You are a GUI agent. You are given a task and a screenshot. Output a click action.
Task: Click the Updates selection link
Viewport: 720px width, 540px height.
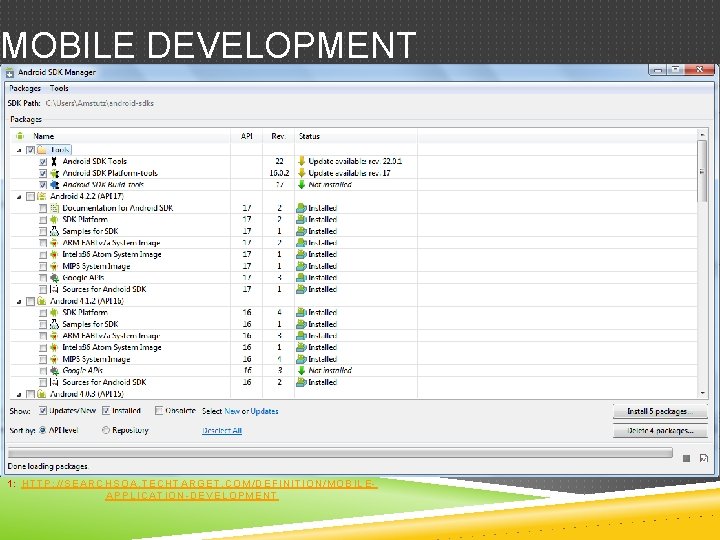pos(264,411)
